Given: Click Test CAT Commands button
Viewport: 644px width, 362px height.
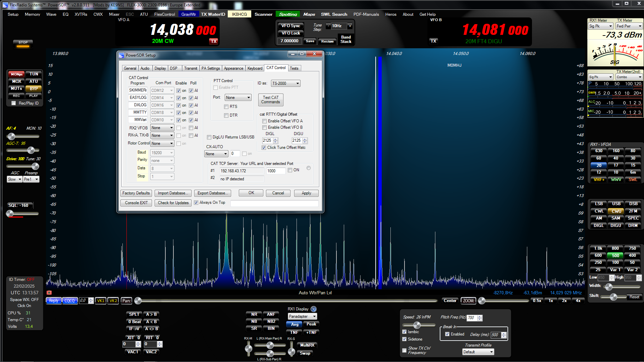Looking at the screenshot, I should (271, 100).
